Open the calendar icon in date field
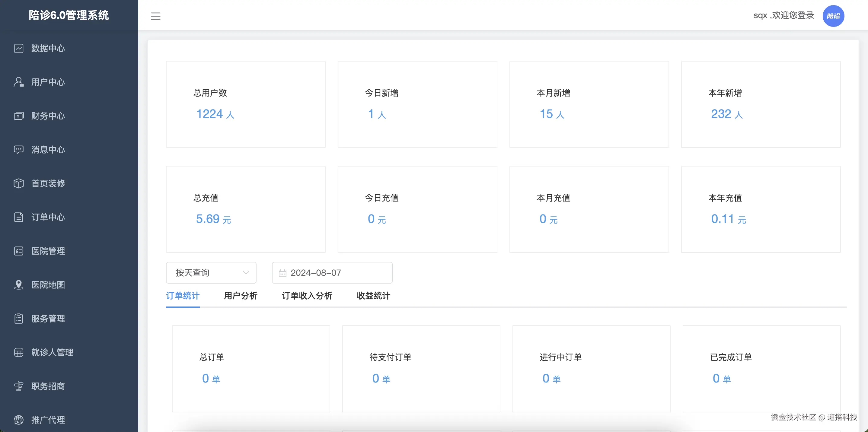This screenshot has height=432, width=868. 283,273
